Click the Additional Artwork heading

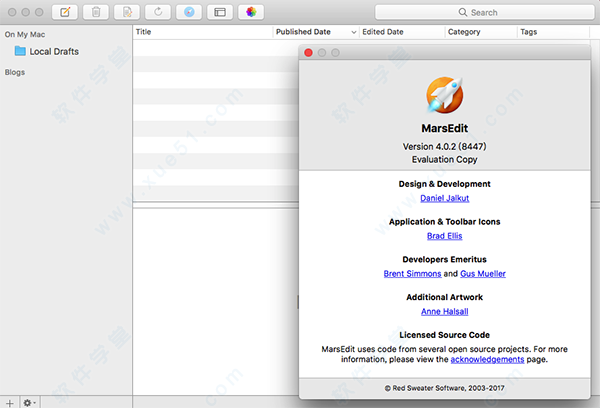tap(445, 297)
